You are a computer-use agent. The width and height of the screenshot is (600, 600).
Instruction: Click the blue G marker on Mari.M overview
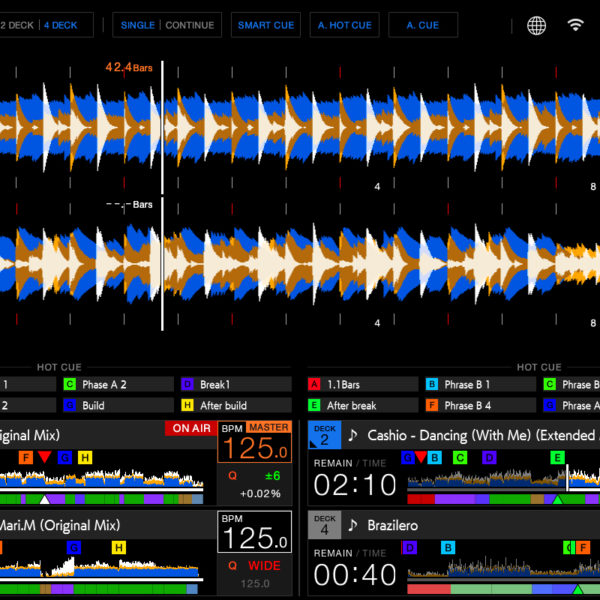tap(74, 548)
